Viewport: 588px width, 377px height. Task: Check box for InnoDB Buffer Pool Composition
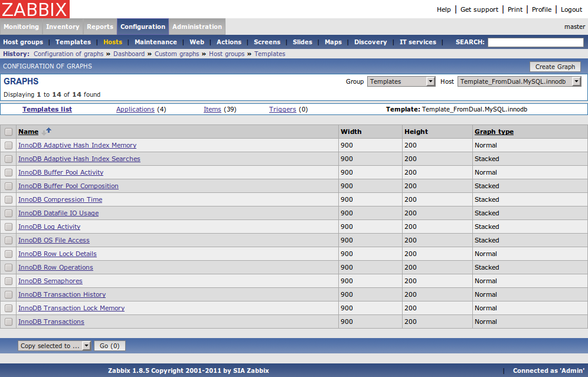pyautogui.click(x=9, y=186)
